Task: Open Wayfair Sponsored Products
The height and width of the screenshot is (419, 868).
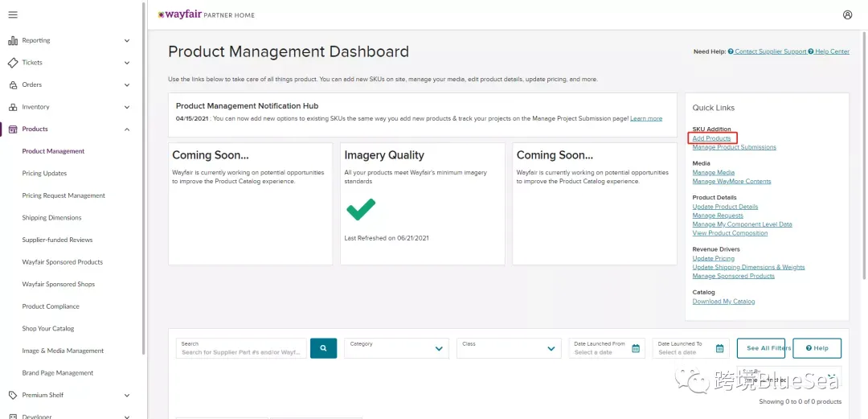Action: [63, 262]
